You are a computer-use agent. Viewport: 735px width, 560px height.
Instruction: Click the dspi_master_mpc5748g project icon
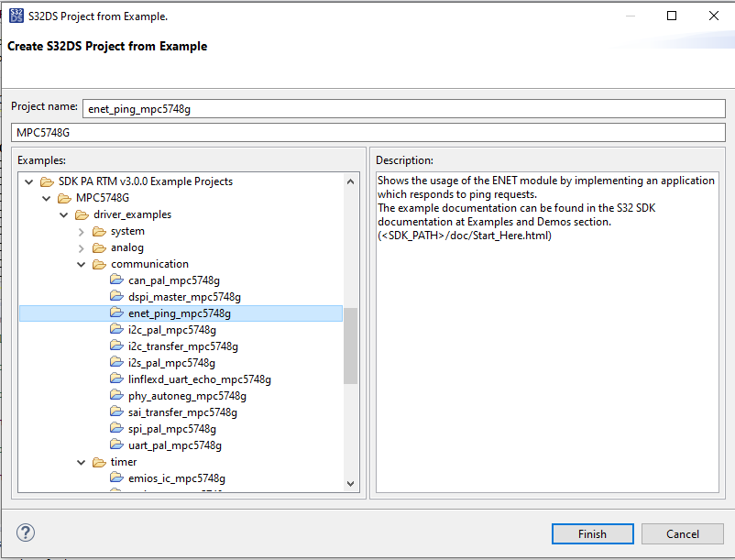pos(116,296)
